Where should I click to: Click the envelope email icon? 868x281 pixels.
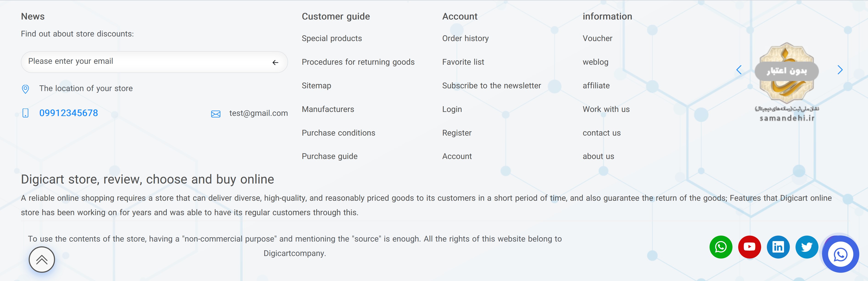coord(216,114)
